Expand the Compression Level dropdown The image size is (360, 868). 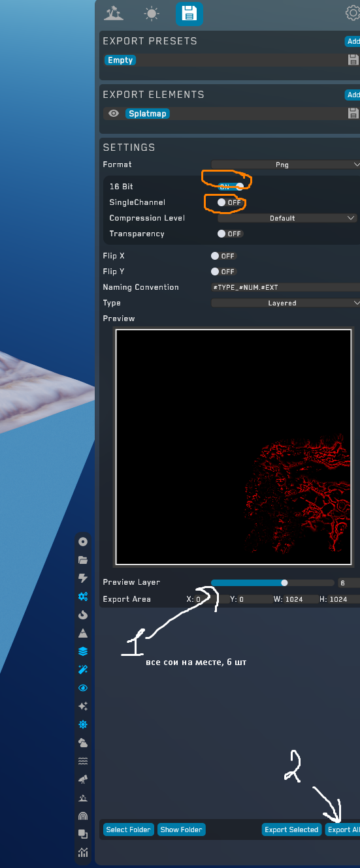pos(287,218)
